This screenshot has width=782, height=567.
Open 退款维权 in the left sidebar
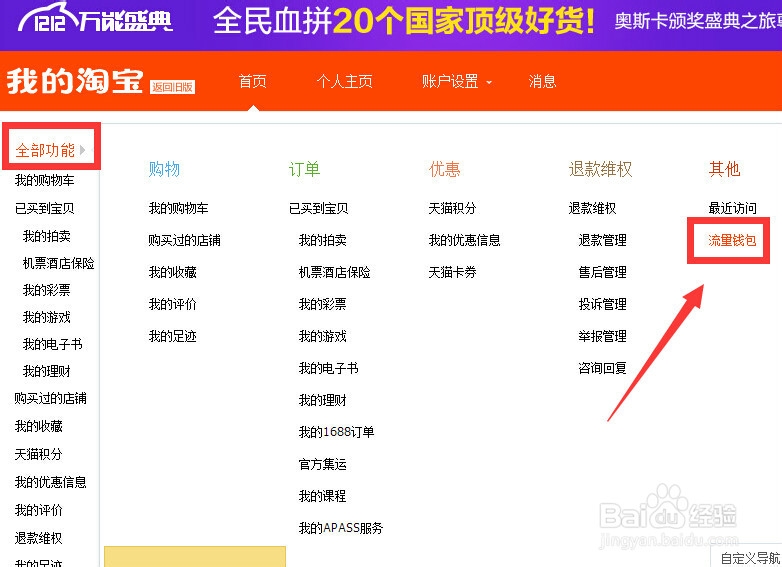coord(38,538)
